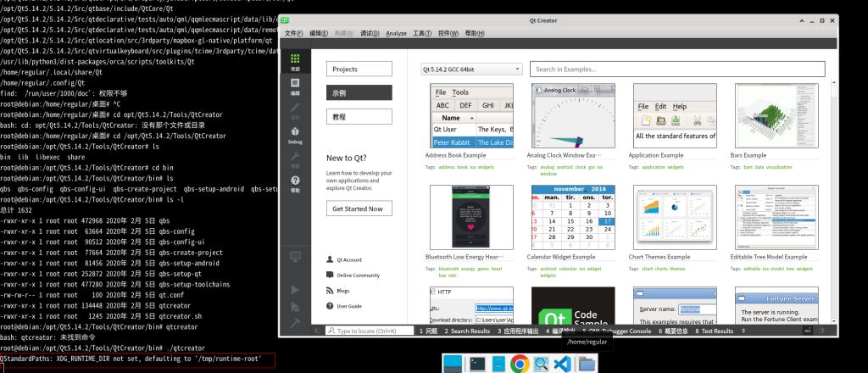Viewport: 868px width, 373px height.
Task: Expand the Qt 5.14.2 GCC 64bit dropdown
Action: [471, 69]
